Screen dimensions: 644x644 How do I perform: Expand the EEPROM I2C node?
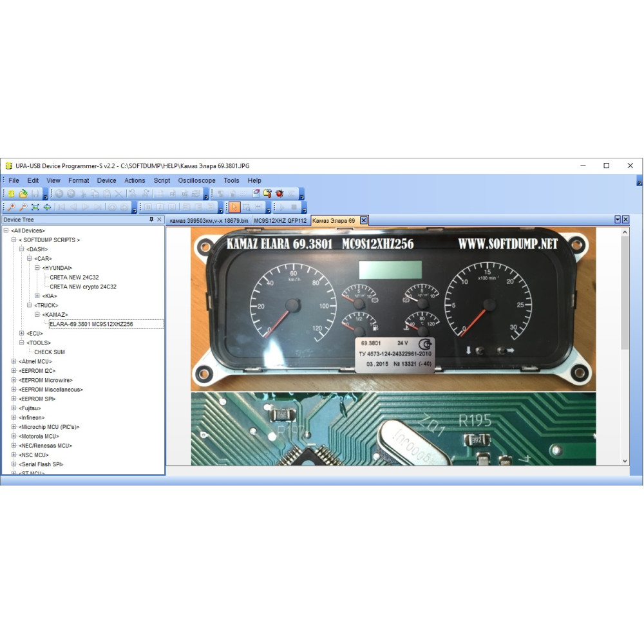pyautogui.click(x=14, y=371)
